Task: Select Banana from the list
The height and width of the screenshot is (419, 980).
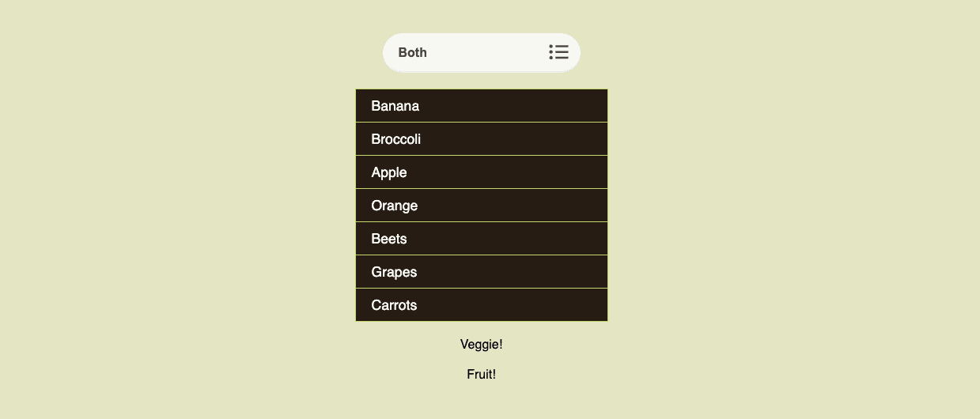Action: (481, 106)
